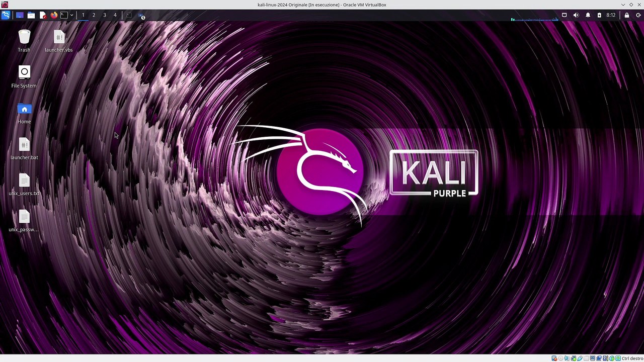Click the VirtualBox display status icon

[593, 358]
